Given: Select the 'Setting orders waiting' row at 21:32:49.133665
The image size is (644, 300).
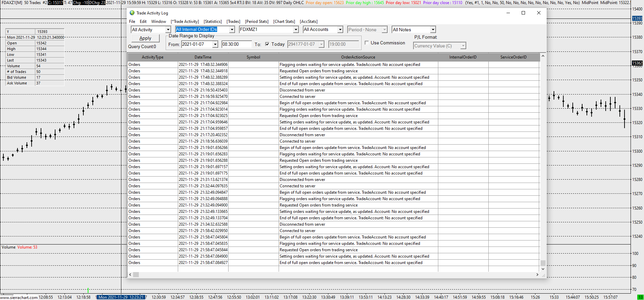Looking at the screenshot, I should click(333, 212).
